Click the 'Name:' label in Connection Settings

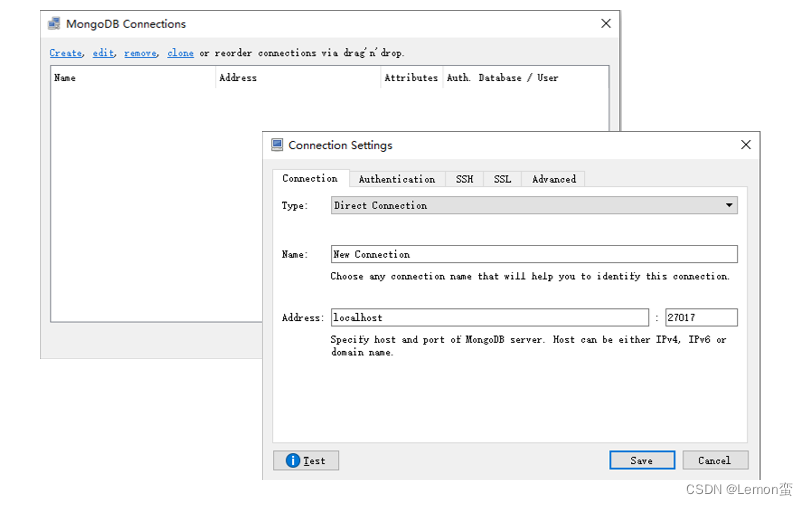coord(295,254)
